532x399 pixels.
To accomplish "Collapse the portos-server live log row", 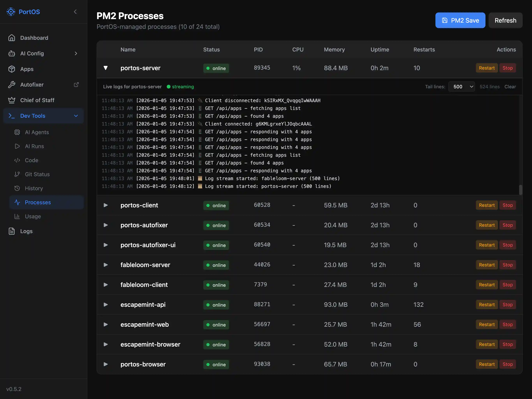I will (x=106, y=68).
